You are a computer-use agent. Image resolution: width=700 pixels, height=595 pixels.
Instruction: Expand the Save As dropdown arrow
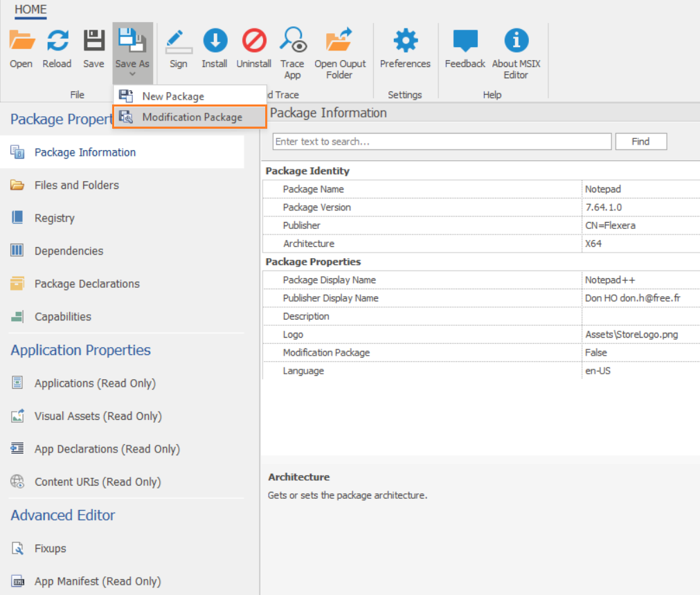132,75
